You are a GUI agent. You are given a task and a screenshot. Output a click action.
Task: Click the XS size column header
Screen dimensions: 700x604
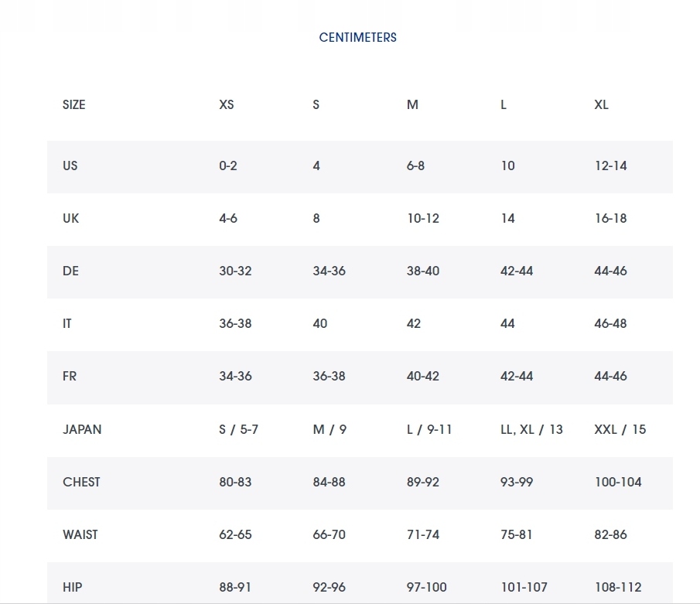[226, 104]
